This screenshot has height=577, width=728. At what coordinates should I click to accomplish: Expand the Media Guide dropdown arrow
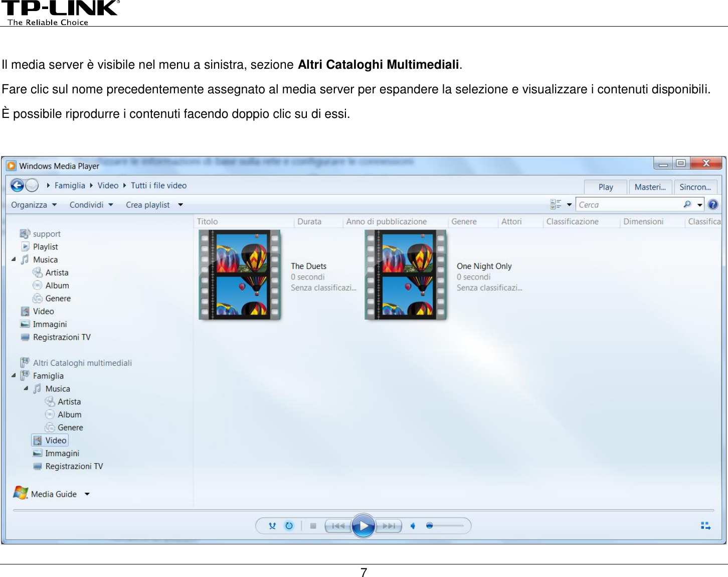[87, 494]
